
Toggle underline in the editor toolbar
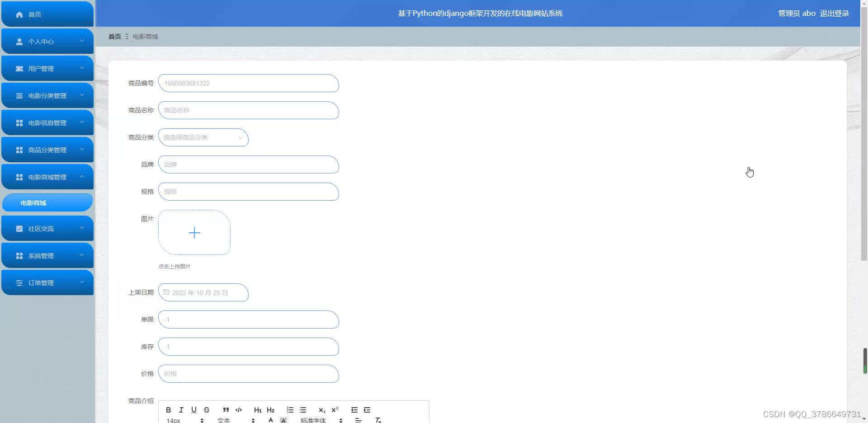(194, 410)
